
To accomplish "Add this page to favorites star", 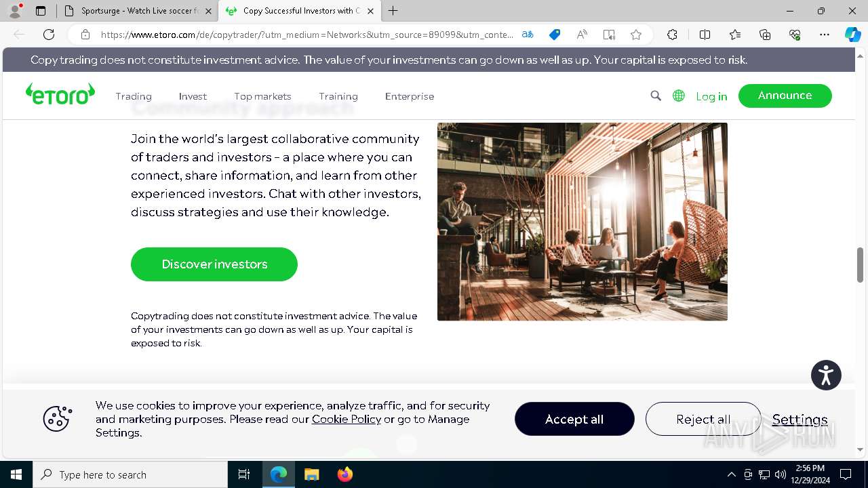I will tap(636, 35).
